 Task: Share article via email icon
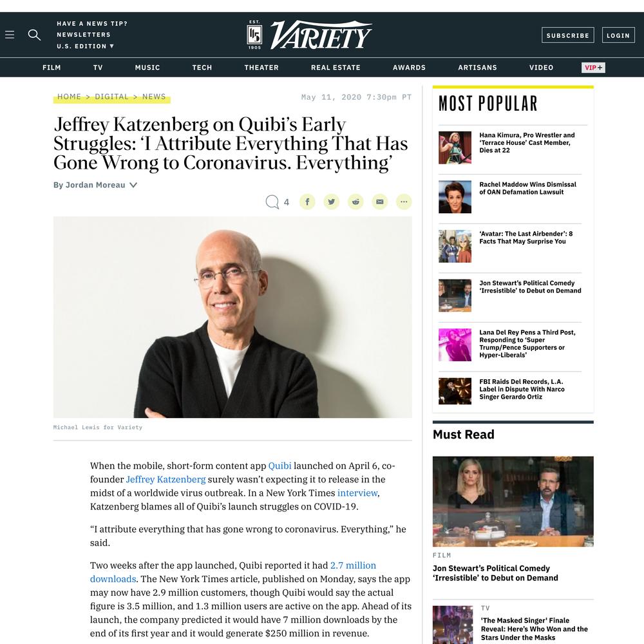[x=380, y=202]
